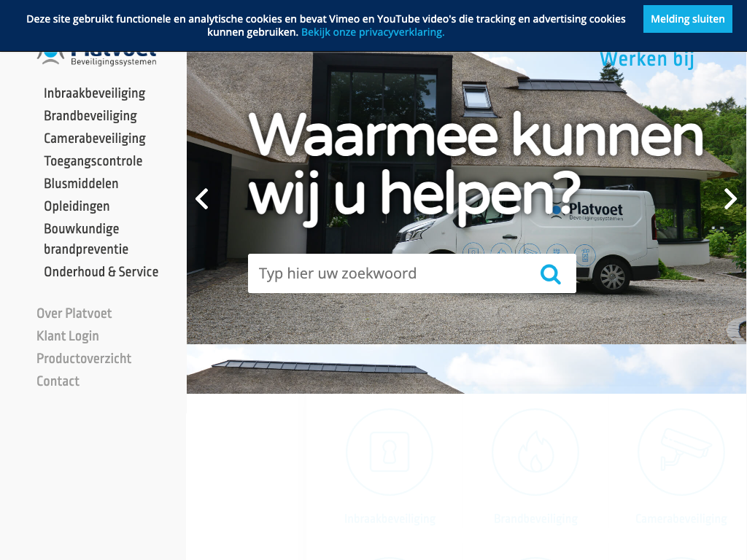Click the Werken bij link
The width and height of the screenshot is (747, 560).
tap(646, 60)
